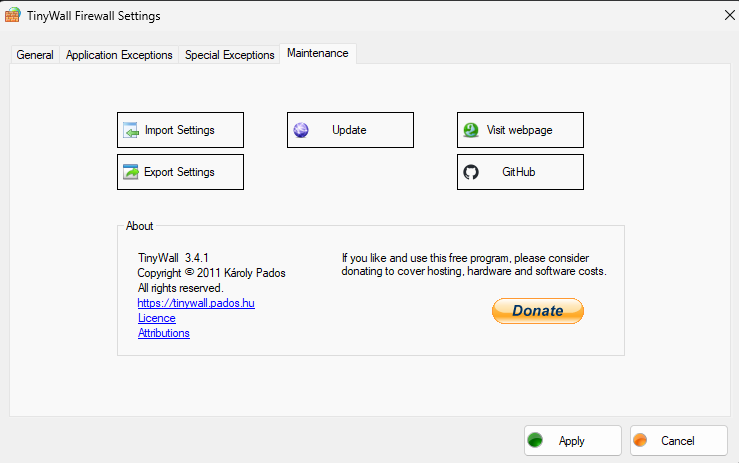Click the orange Cancel icon
This screenshot has height=463, width=739.
[640, 440]
